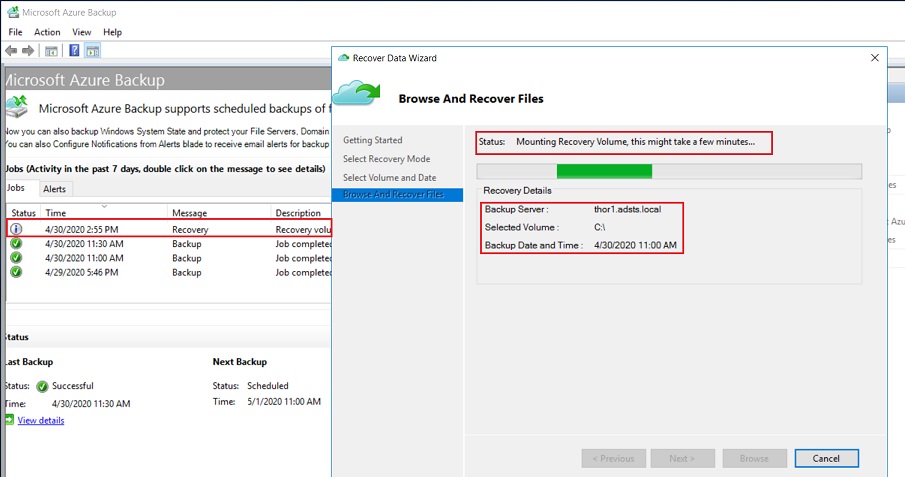Screen dimensions: 905x477
Task: Close the Recover Data Wizard dialog
Action: [874, 58]
